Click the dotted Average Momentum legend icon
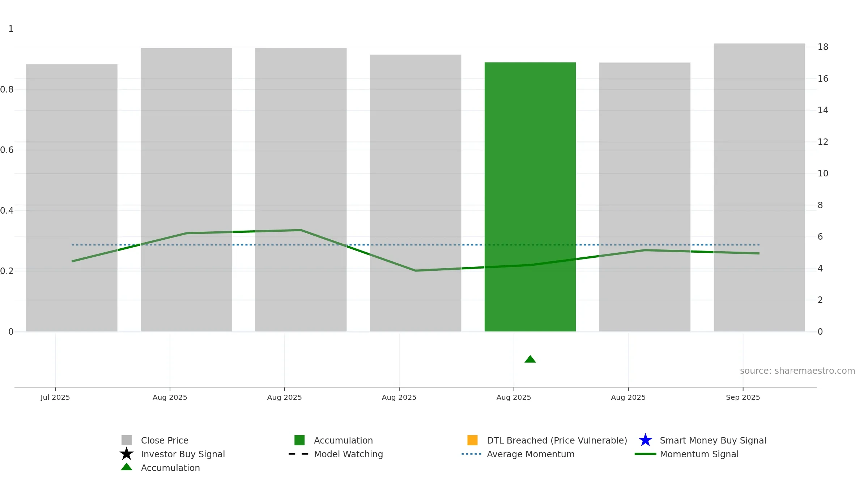868x488 pixels. 472,454
